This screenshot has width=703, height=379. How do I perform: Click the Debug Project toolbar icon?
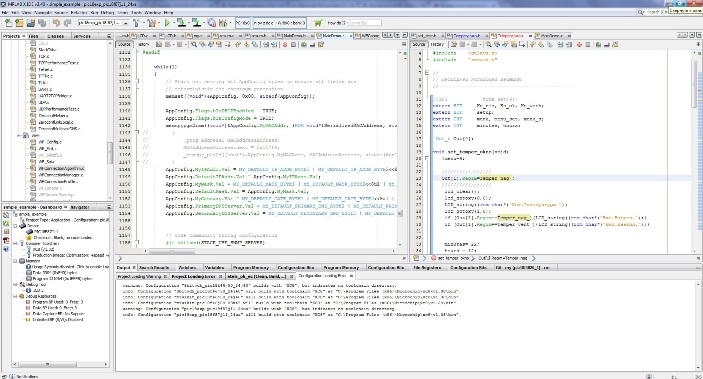[x=211, y=23]
